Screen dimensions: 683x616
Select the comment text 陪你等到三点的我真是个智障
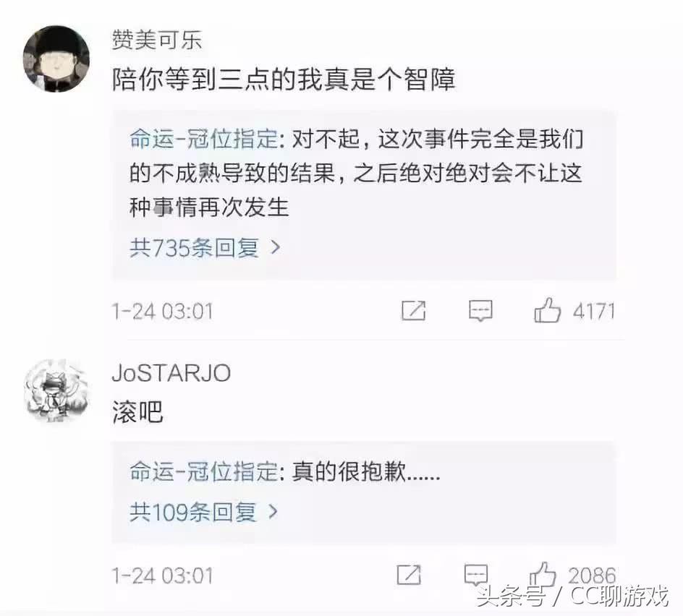click(x=284, y=80)
